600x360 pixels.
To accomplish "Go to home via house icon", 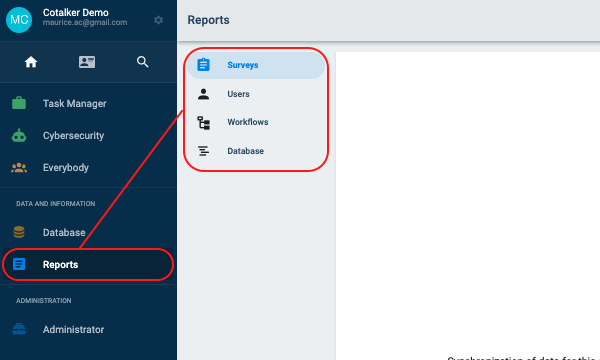I will pyautogui.click(x=31, y=62).
